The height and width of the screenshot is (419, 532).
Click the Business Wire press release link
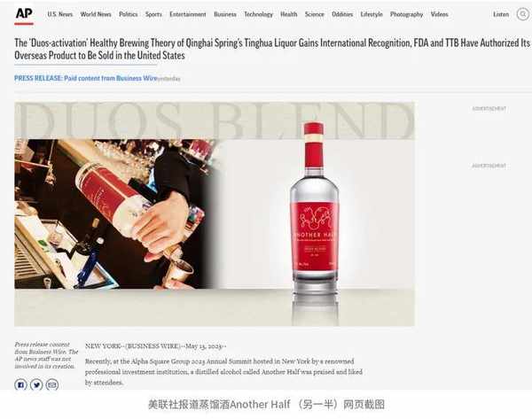tap(86, 78)
